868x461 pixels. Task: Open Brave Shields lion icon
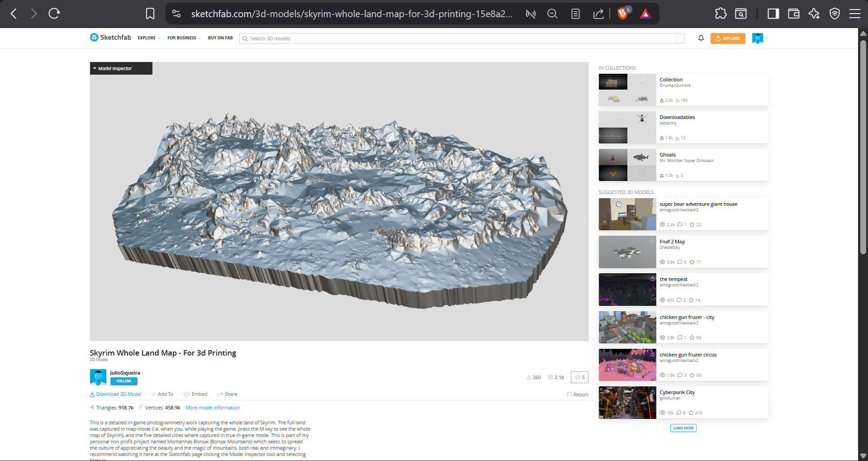point(623,14)
